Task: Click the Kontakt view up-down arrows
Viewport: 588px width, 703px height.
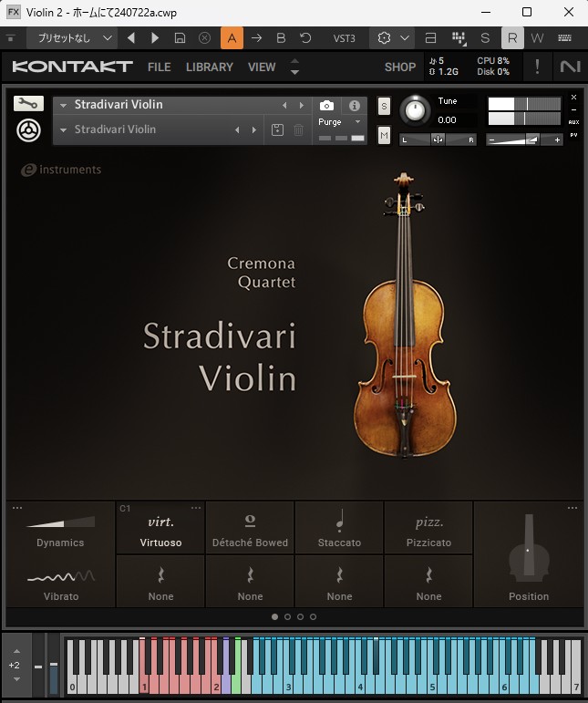Action: coord(294,67)
